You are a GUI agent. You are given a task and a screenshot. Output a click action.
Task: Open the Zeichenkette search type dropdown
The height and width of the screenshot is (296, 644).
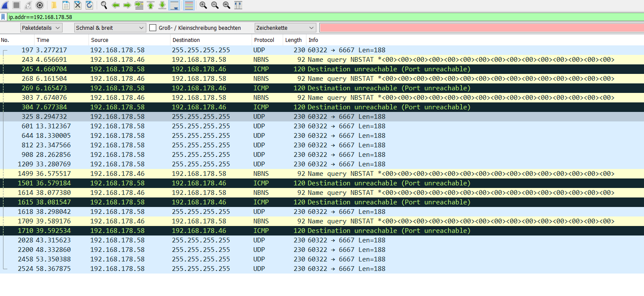click(x=285, y=28)
